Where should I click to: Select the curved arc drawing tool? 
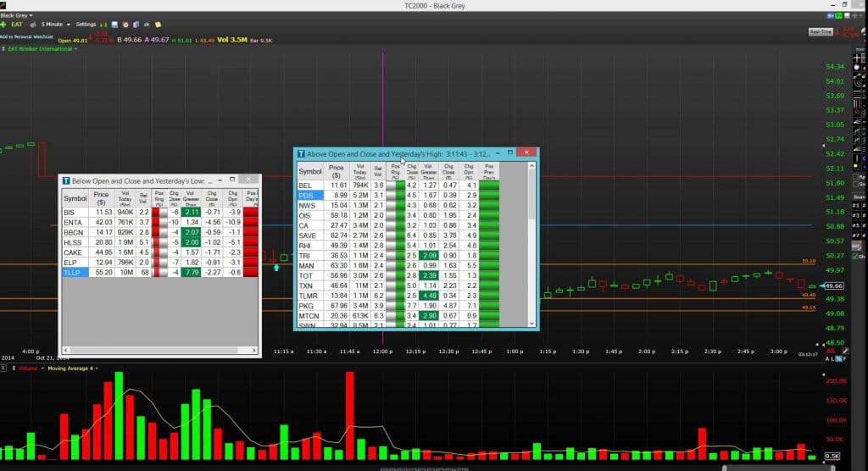(858, 84)
